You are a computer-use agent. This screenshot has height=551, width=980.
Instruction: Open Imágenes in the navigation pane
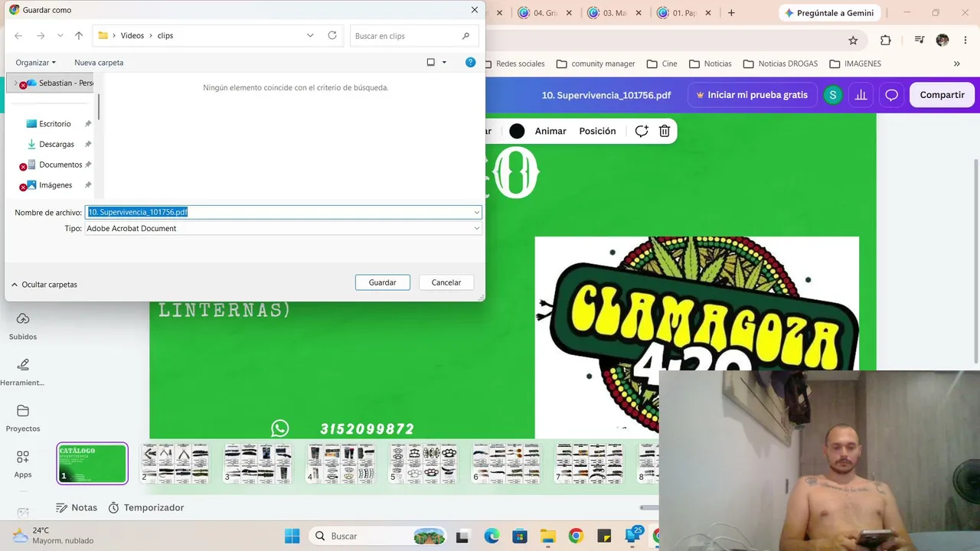pyautogui.click(x=56, y=185)
